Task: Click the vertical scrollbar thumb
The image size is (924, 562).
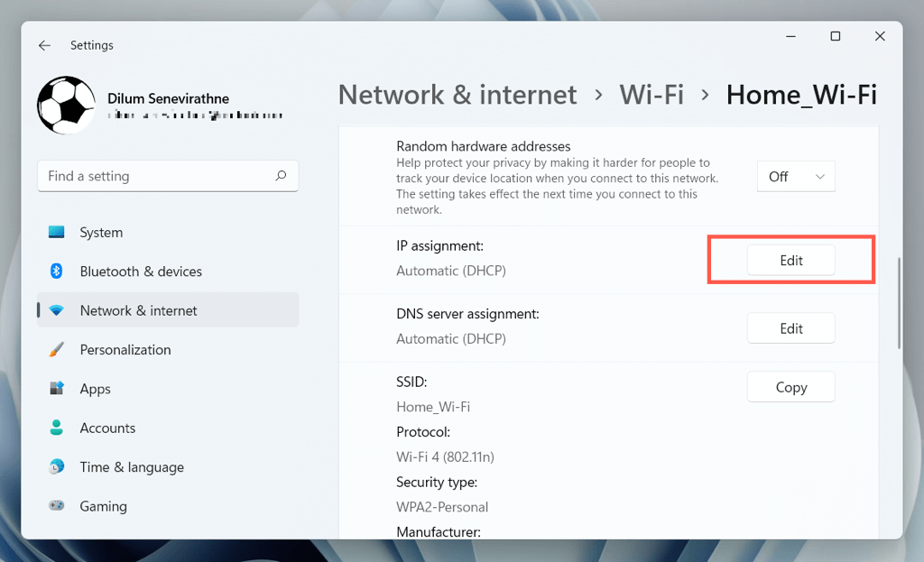Action: (900, 303)
